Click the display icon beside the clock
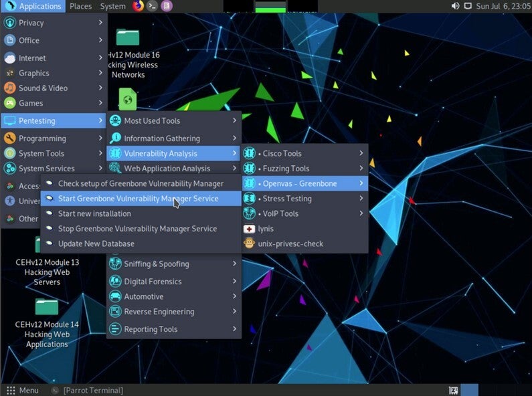This screenshot has height=396, width=532. coord(468,6)
